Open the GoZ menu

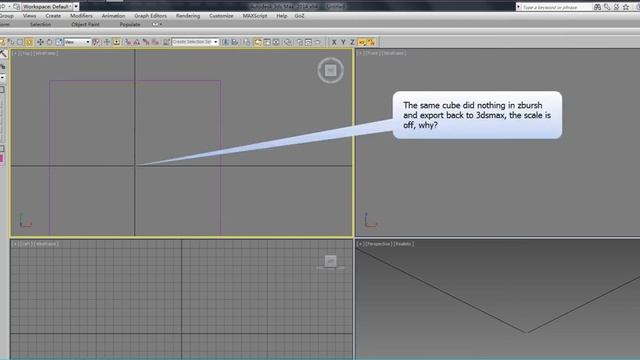[300, 16]
